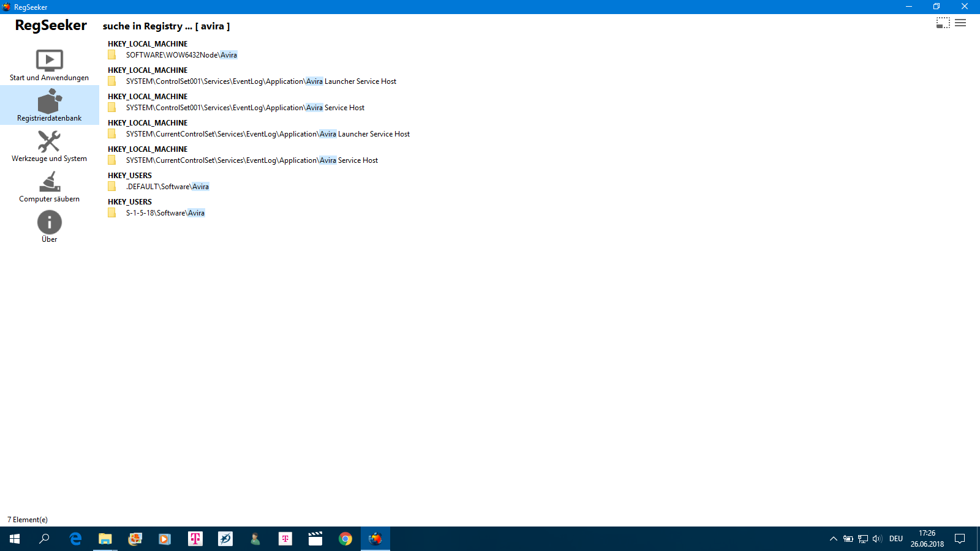Click 'suche in Registry ... [ avira ]' heading
980x551 pixels.
click(x=167, y=26)
